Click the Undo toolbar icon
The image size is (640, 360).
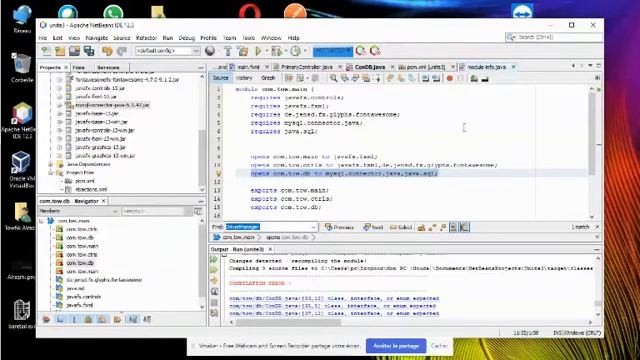tap(107, 51)
